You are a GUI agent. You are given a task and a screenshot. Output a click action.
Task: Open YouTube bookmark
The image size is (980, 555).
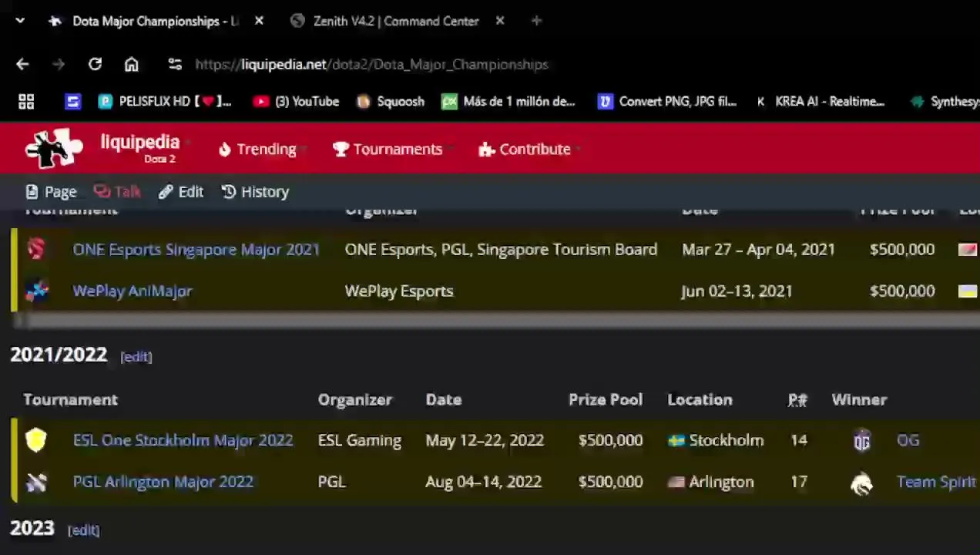click(297, 102)
